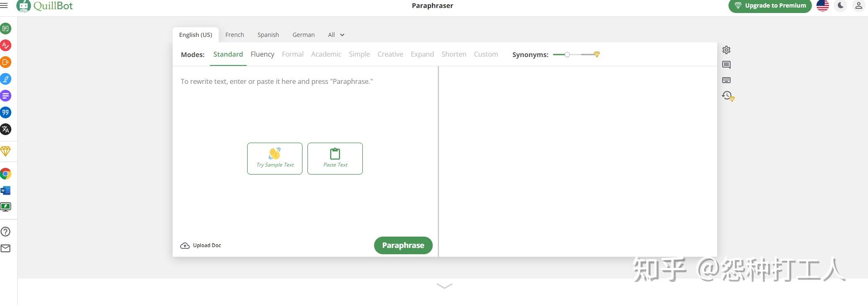Click the Synonyms: label

[530, 55]
